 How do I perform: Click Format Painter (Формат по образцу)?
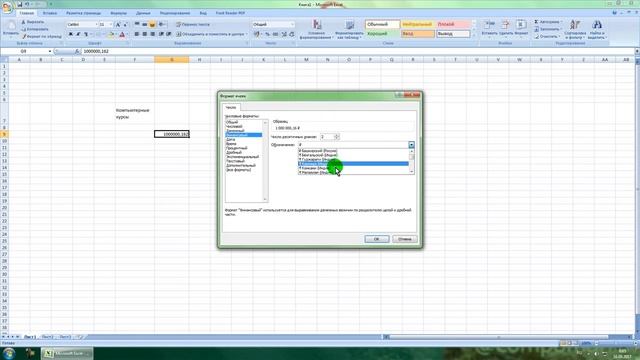point(42,36)
